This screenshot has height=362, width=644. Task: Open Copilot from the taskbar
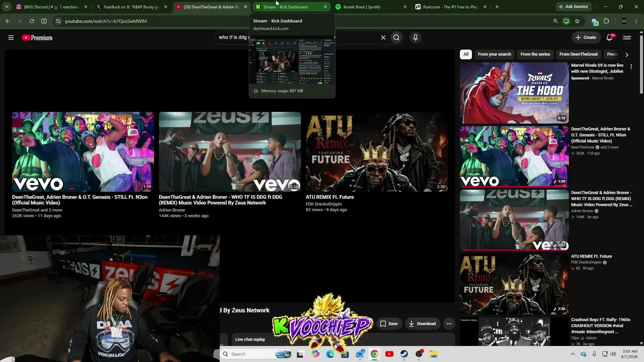(315, 354)
